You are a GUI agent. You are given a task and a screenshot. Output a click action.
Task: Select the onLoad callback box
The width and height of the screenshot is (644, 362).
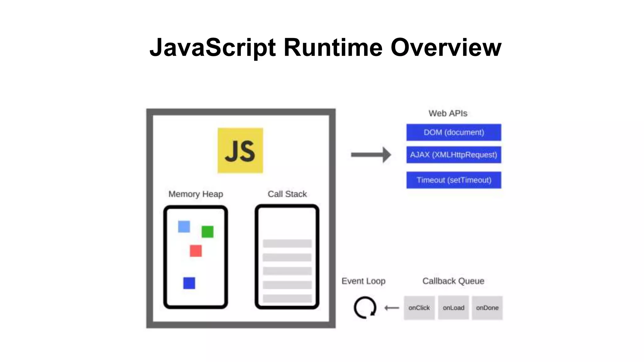[x=453, y=308]
